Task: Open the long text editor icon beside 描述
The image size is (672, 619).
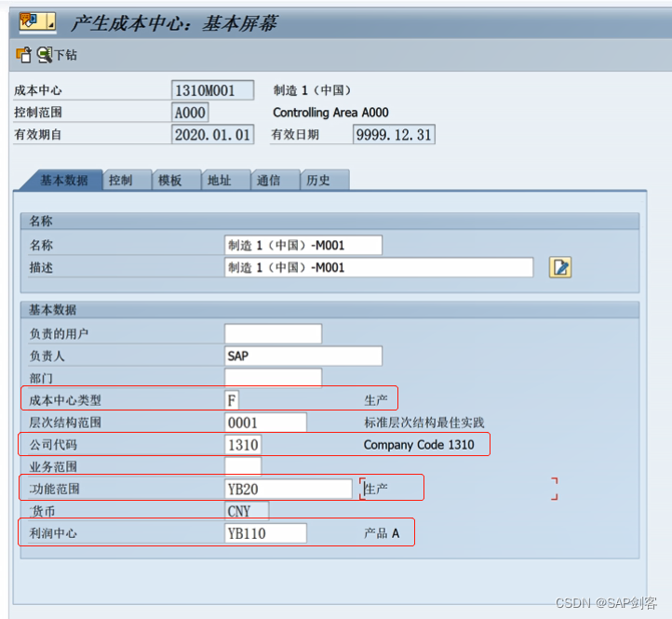Action: point(560,267)
